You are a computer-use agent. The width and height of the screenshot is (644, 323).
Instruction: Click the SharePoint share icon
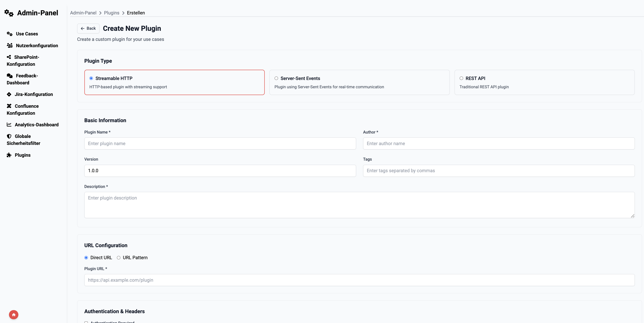tap(9, 57)
